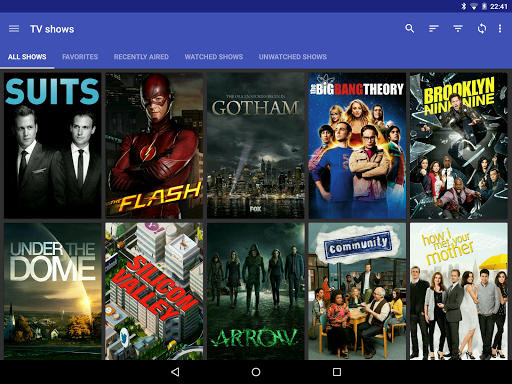Viewport: 512px width, 384px height.
Task: Switch to the Favorites tab
Action: coord(80,57)
